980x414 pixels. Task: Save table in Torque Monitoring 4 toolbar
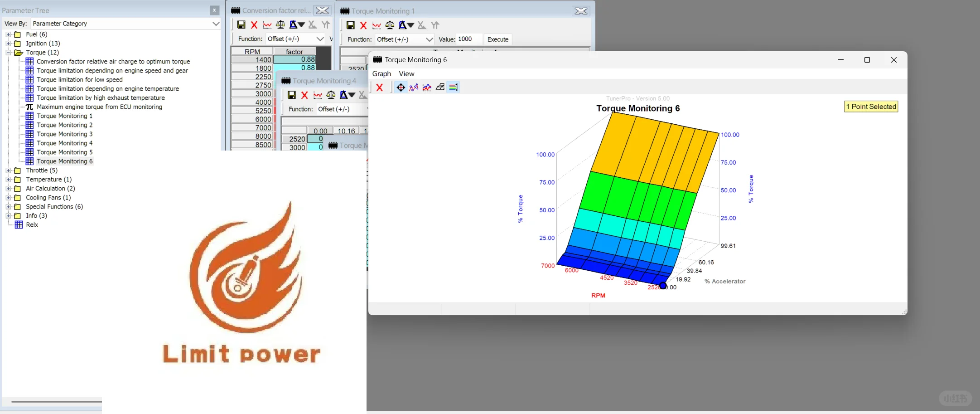[x=291, y=95]
